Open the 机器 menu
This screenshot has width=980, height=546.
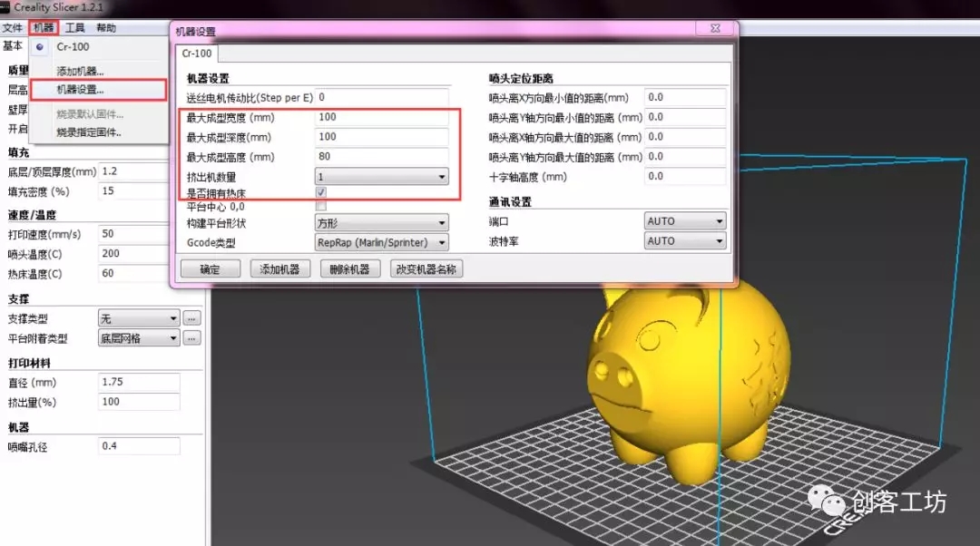[x=44, y=27]
